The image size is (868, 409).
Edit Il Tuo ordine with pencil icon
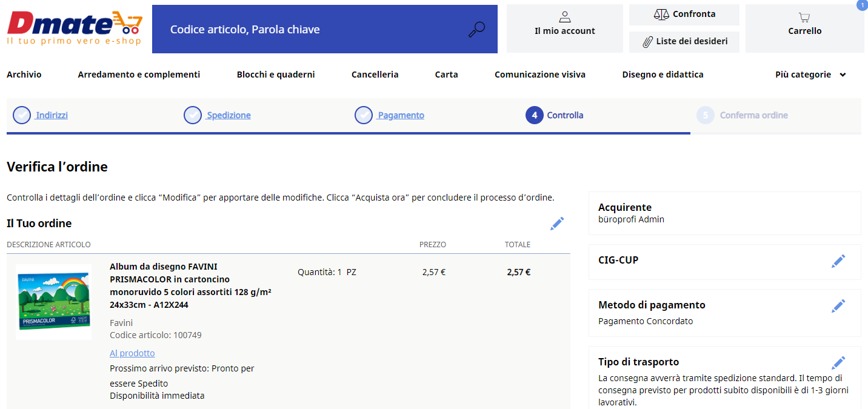point(557,224)
